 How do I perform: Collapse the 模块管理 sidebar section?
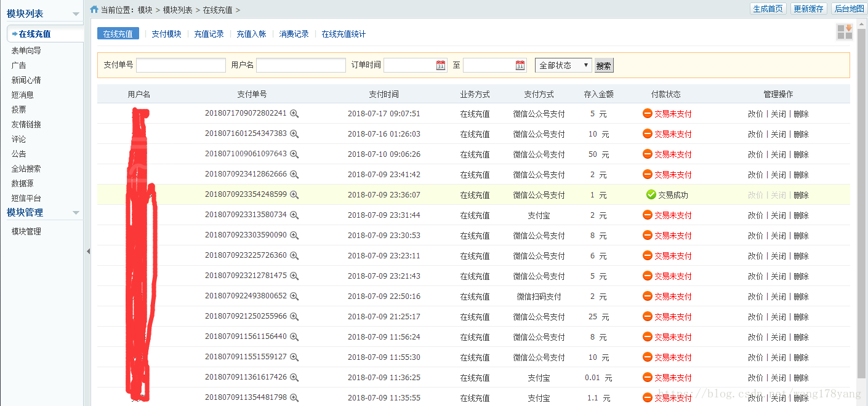tap(76, 213)
